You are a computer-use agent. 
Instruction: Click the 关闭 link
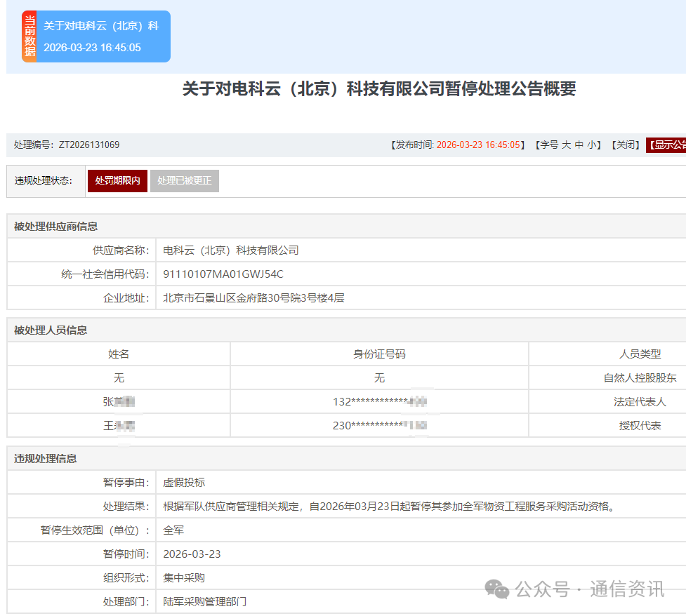click(x=625, y=145)
